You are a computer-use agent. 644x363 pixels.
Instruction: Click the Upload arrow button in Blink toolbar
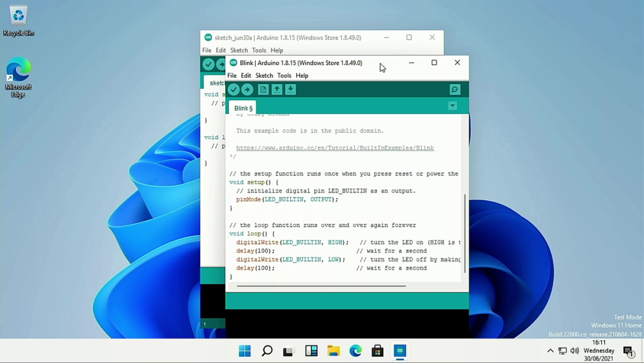tap(247, 90)
